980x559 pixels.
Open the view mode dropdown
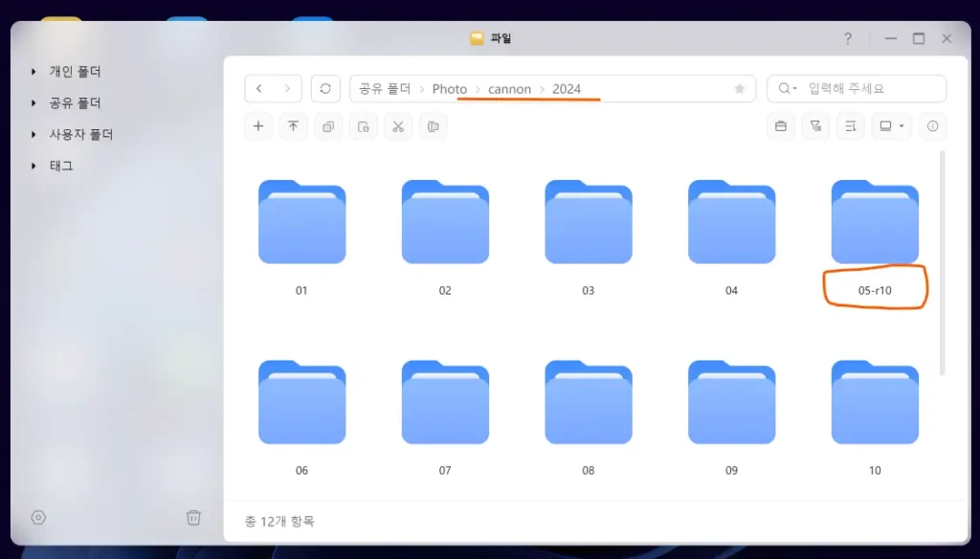892,126
